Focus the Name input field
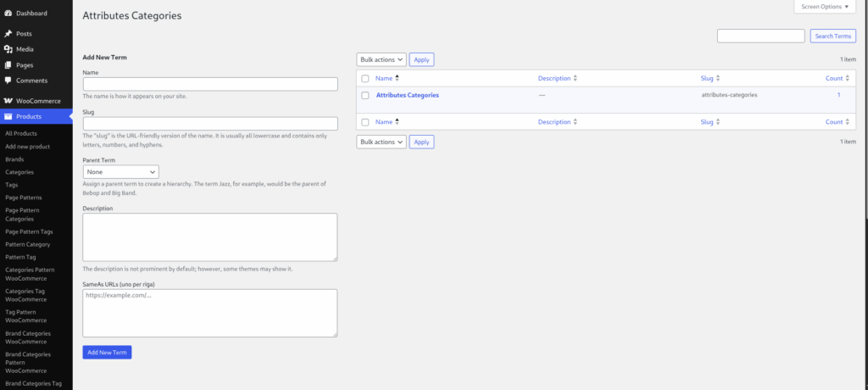The height and width of the screenshot is (390, 868). [210, 84]
